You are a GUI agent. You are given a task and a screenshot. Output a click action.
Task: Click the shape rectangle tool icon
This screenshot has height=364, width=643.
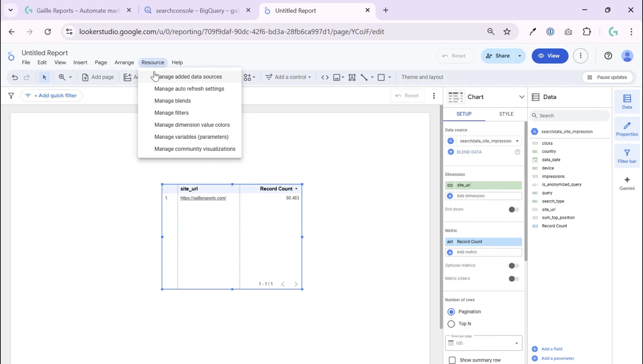(381, 77)
